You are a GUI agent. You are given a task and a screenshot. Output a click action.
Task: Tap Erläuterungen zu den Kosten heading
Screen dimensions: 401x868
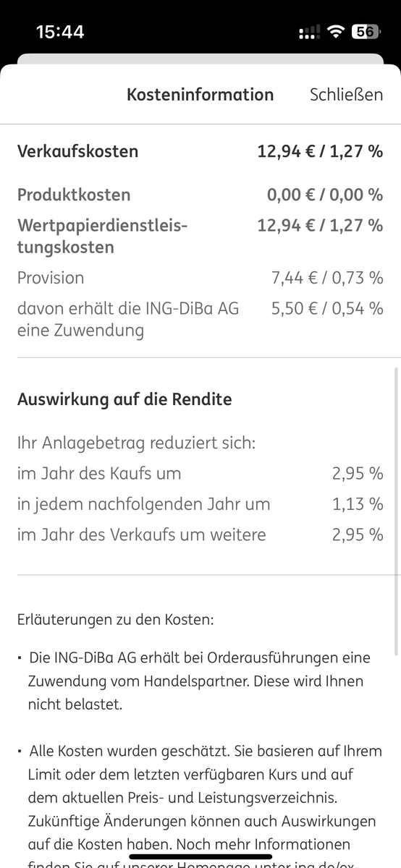(116, 621)
